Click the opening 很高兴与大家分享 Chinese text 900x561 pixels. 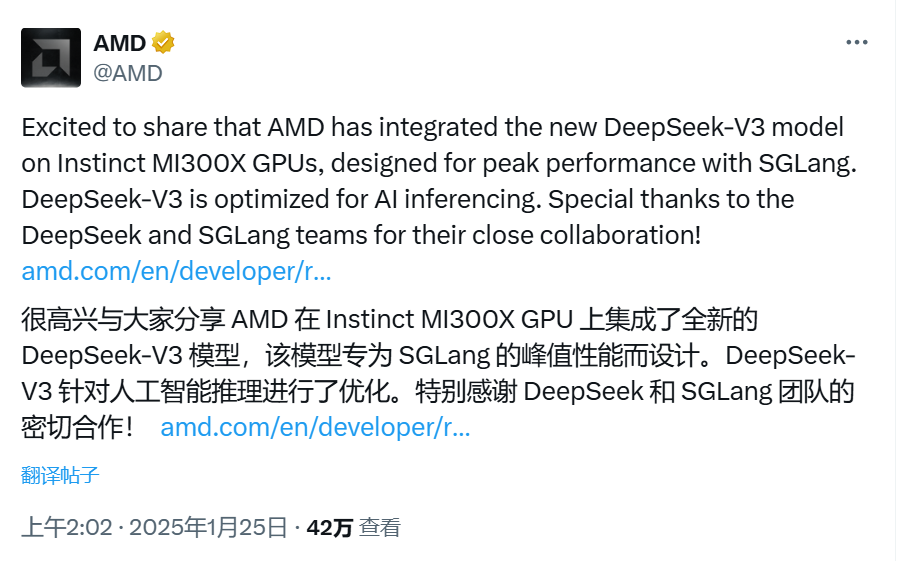[123, 319]
